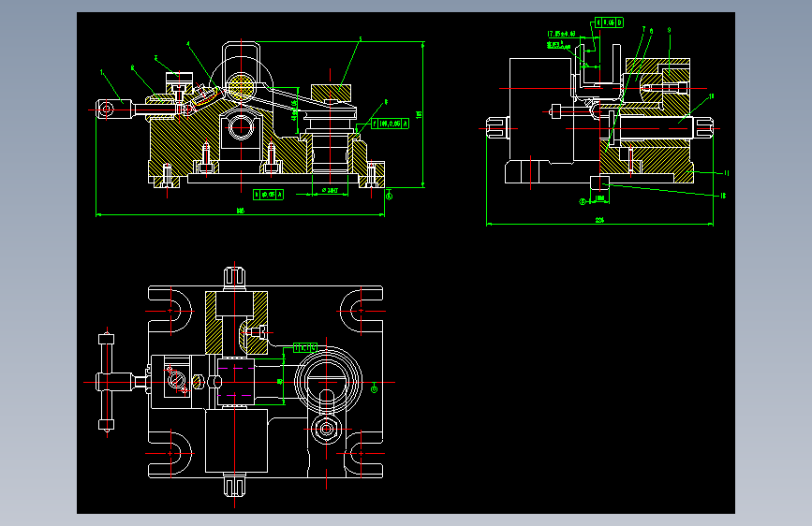Select tolerance frame in the plan view

[305, 347]
